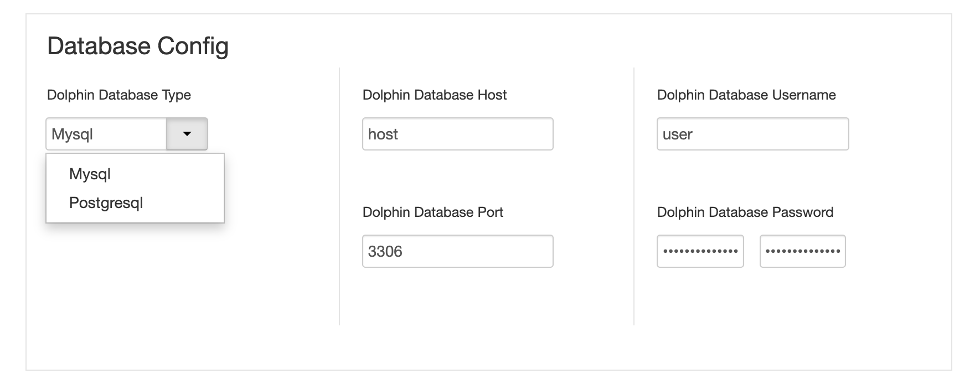Screen dimensions: 980x384
Task: Click the Dolphin Database Password label
Action: (x=745, y=212)
